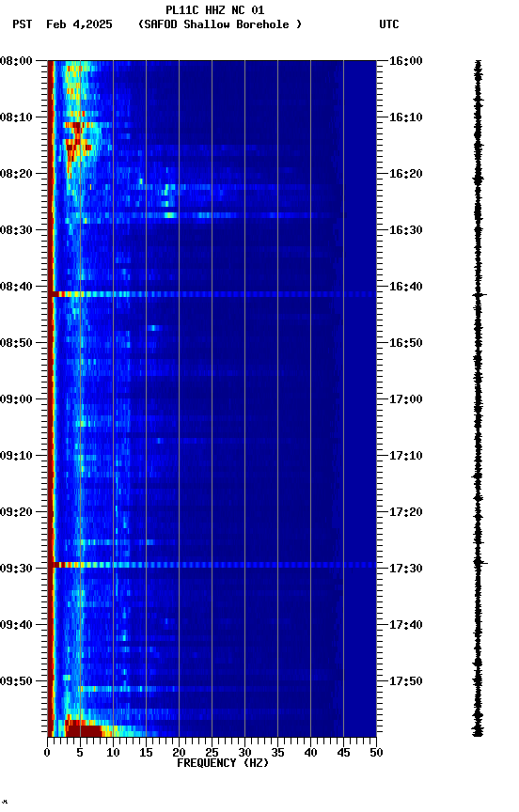Click the SAFOD Shallow Borehole label
This screenshot has height=812, width=519.
tap(220, 24)
